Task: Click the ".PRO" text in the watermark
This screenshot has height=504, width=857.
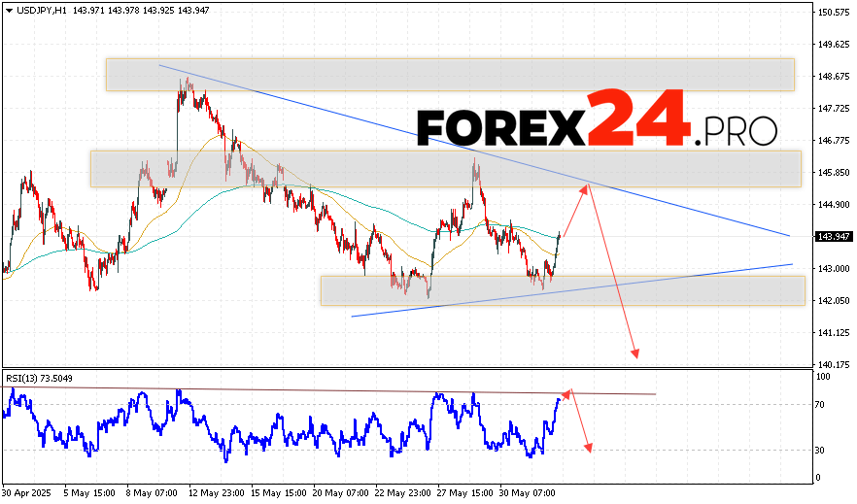Action: (x=737, y=130)
